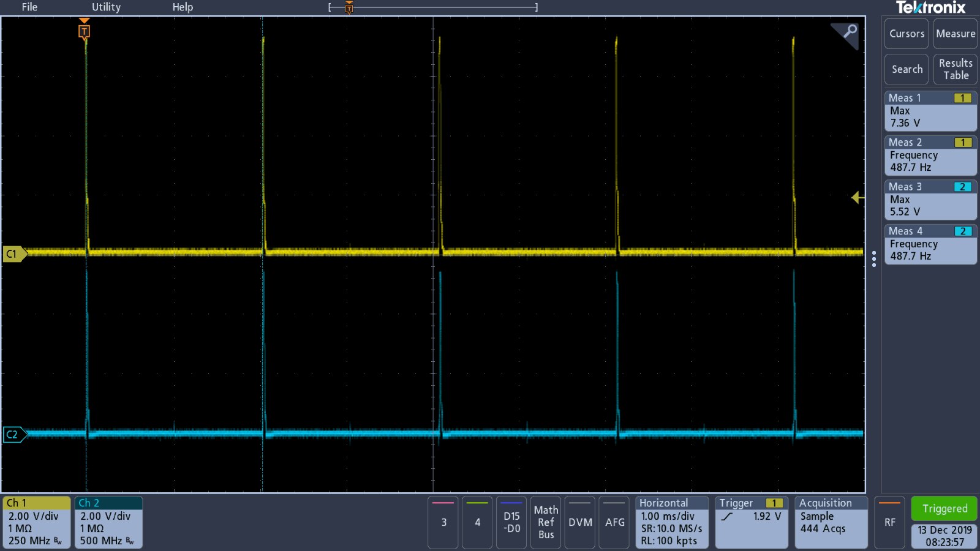This screenshot has width=980, height=551.
Task: Expand the Math Ref Bus options
Action: pyautogui.click(x=546, y=522)
